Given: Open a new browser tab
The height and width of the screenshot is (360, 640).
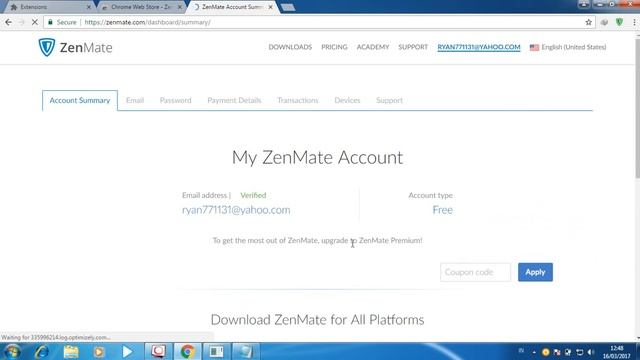Looking at the screenshot, I should (x=288, y=7).
